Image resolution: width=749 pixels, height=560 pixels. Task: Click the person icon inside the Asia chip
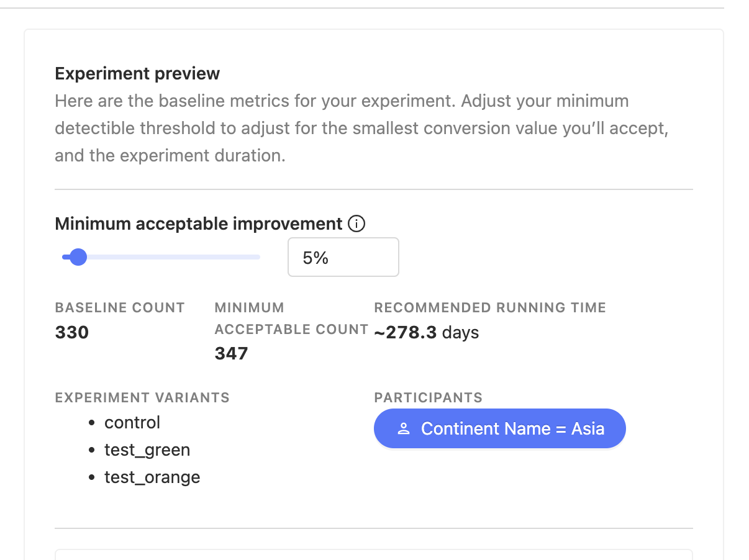point(404,428)
